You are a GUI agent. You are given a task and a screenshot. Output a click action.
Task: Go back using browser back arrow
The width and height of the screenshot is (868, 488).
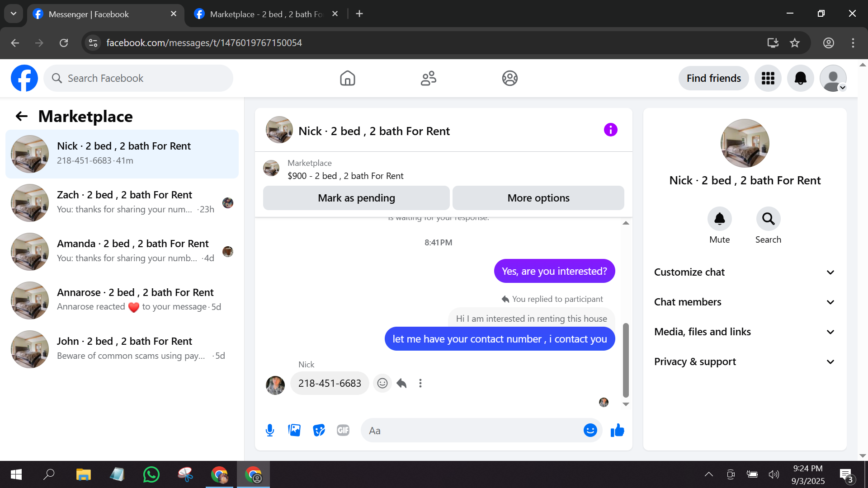tap(15, 43)
